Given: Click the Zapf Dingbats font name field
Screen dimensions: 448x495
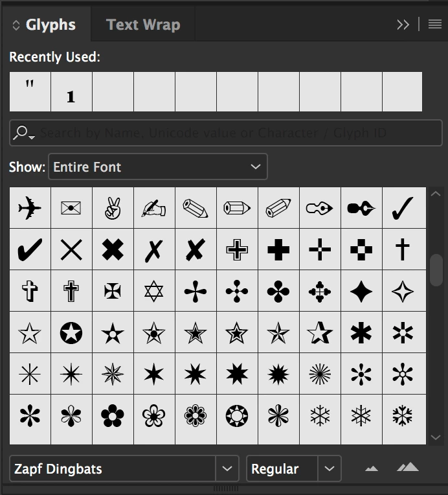Looking at the screenshot, I should click(x=113, y=468).
